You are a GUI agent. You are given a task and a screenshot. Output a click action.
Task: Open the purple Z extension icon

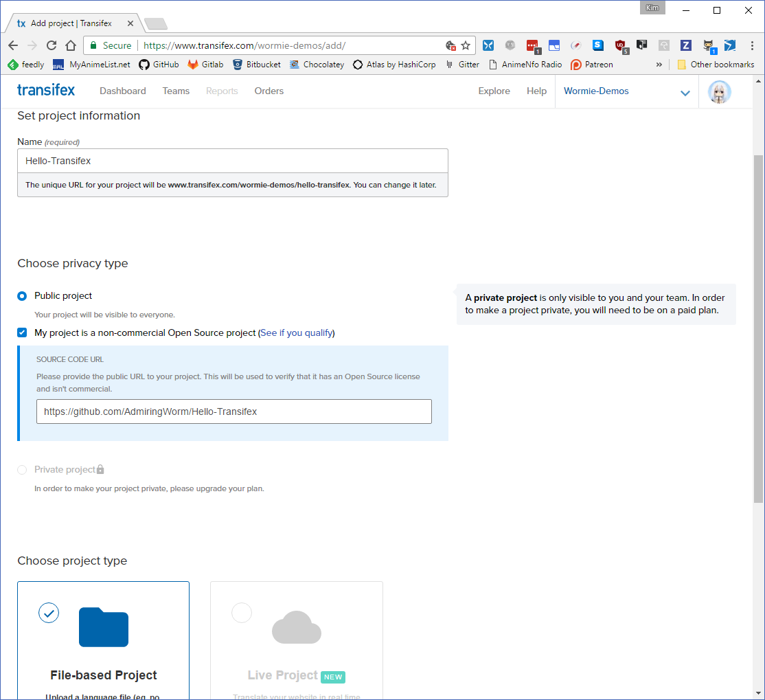pos(685,45)
